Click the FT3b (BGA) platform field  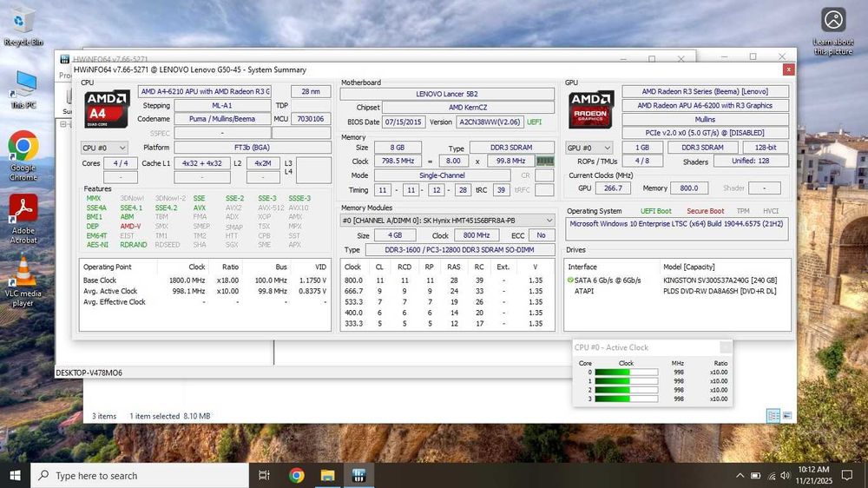coord(252,148)
